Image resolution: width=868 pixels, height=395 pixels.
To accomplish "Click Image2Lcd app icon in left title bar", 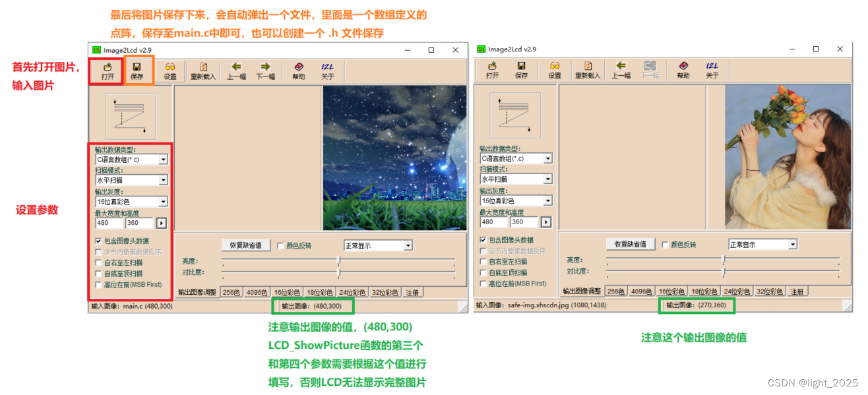I will point(96,49).
